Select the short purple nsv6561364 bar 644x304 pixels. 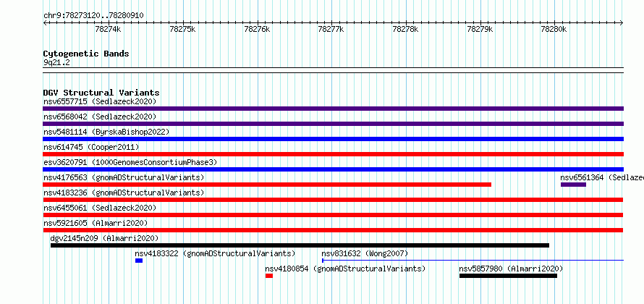pos(573,185)
